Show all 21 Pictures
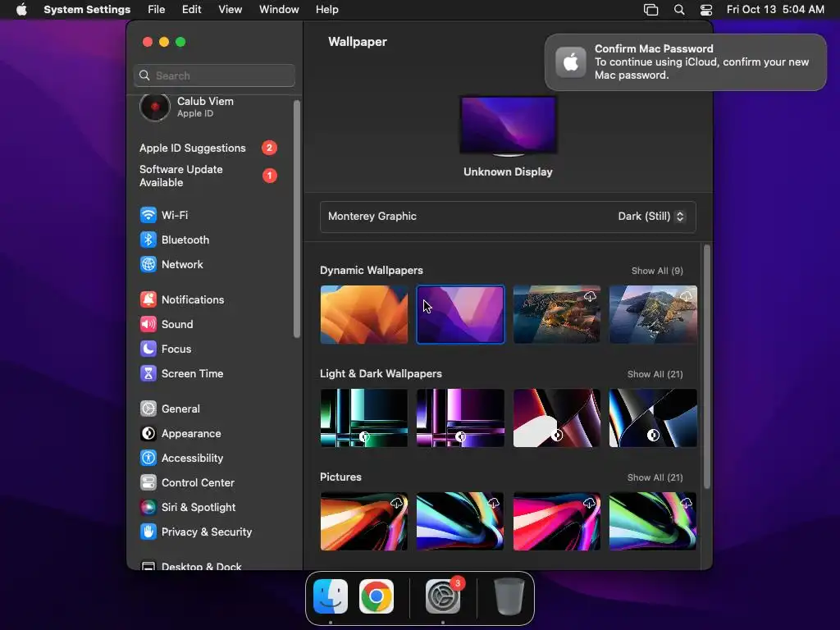 click(655, 478)
